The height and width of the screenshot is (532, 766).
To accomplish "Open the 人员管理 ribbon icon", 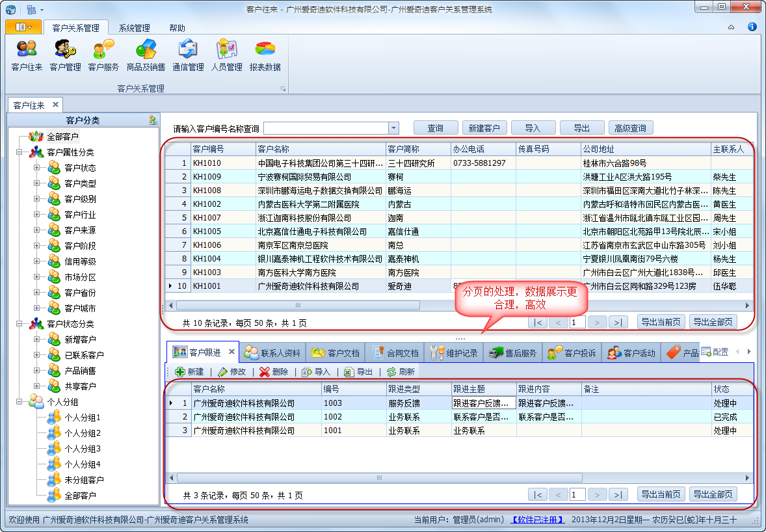I will pyautogui.click(x=227, y=56).
